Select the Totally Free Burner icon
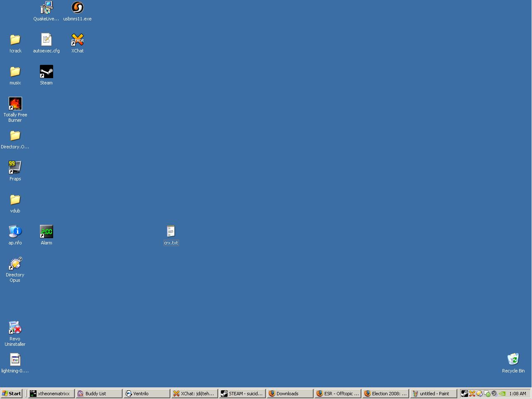The width and height of the screenshot is (532, 399). point(15,104)
